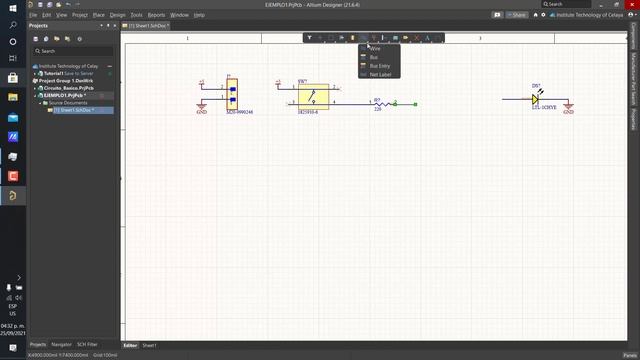The image size is (640, 360).
Task: Switch to the SCH Filter panel tab
Action: (x=87, y=344)
